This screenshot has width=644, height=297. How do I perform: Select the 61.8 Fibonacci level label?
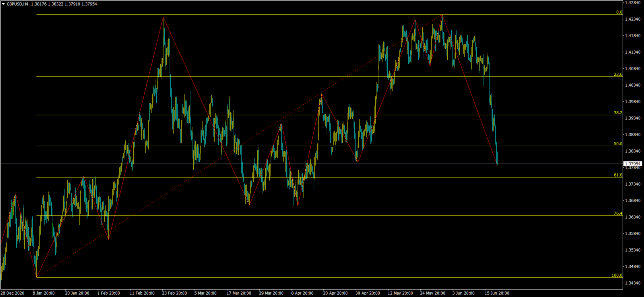click(x=618, y=175)
